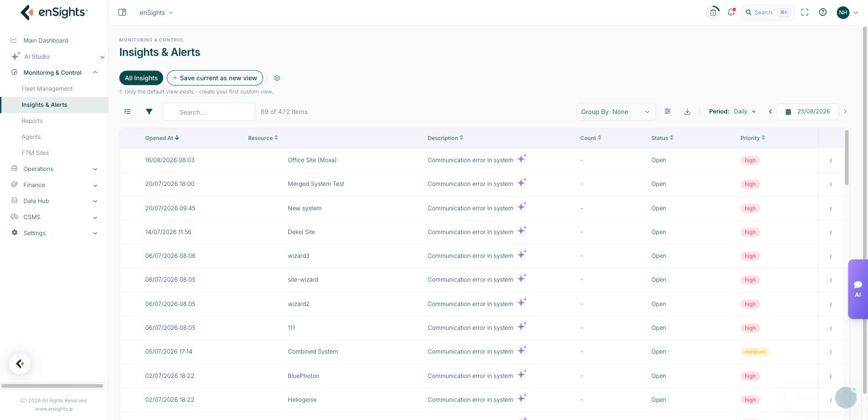
Task: Toggle the sidebar panel icon
Action: [122, 12]
